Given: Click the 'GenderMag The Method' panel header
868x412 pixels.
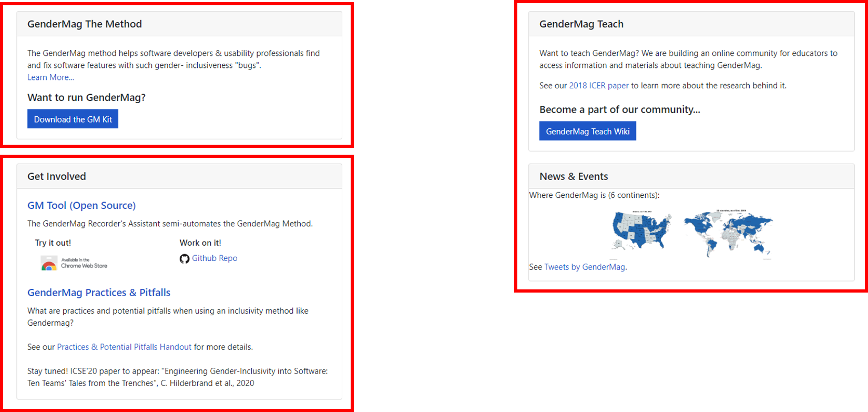Looking at the screenshot, I should (84, 24).
